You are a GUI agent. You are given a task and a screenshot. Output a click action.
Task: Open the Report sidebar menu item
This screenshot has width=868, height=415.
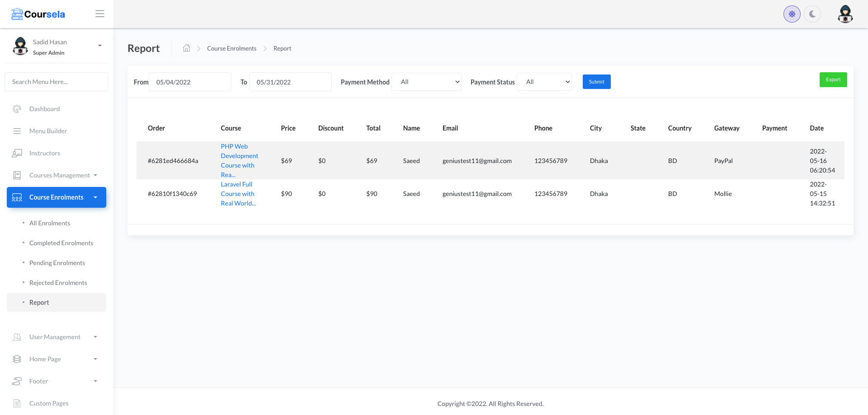click(39, 303)
